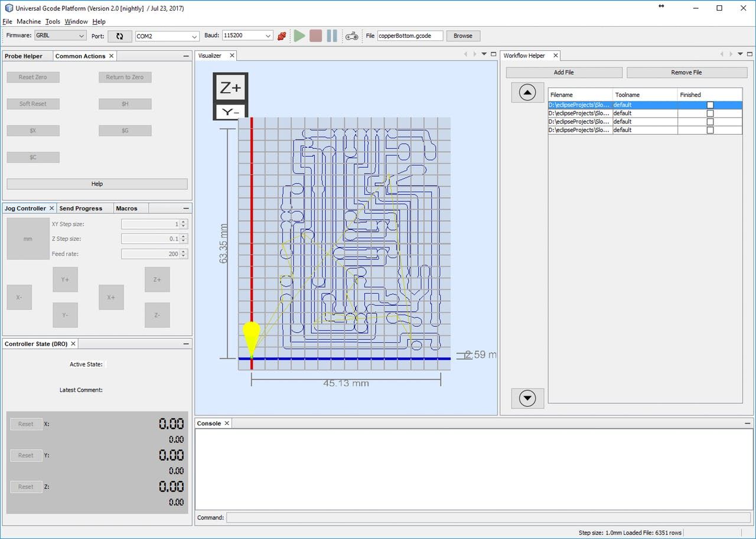Image resolution: width=756 pixels, height=539 pixels.
Task: Open the Firmware GRBL dropdown
Action: pos(60,36)
